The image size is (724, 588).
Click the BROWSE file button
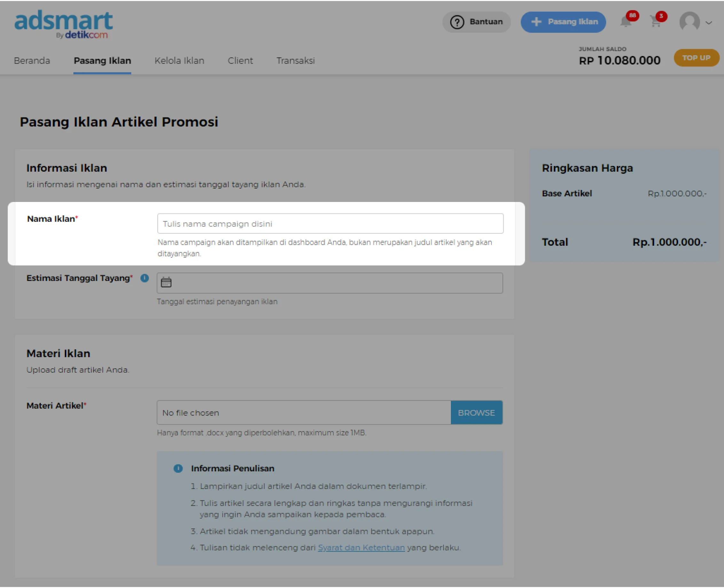point(476,413)
